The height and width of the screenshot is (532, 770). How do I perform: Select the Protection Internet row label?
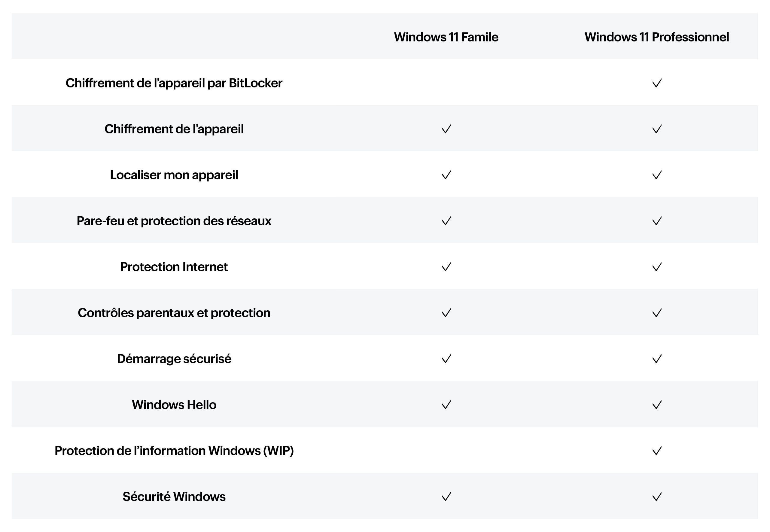(x=174, y=267)
